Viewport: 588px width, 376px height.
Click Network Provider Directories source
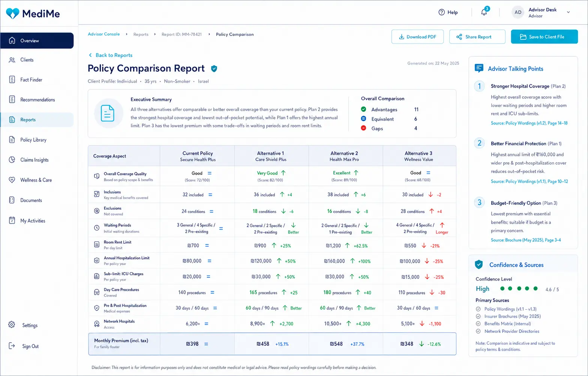[511, 331]
